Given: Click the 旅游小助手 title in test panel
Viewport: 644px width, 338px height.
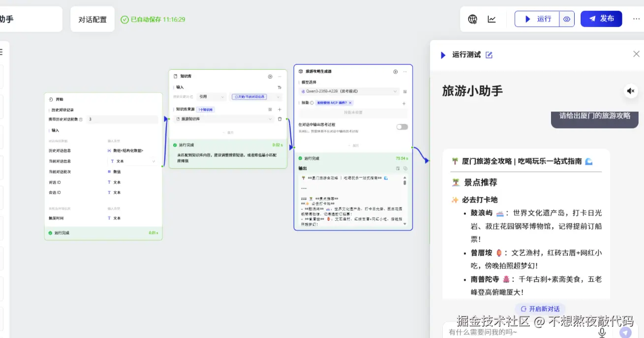Looking at the screenshot, I should click(x=472, y=91).
